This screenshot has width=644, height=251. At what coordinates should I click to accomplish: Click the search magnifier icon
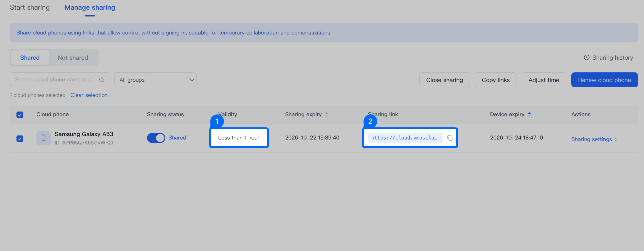(102, 80)
